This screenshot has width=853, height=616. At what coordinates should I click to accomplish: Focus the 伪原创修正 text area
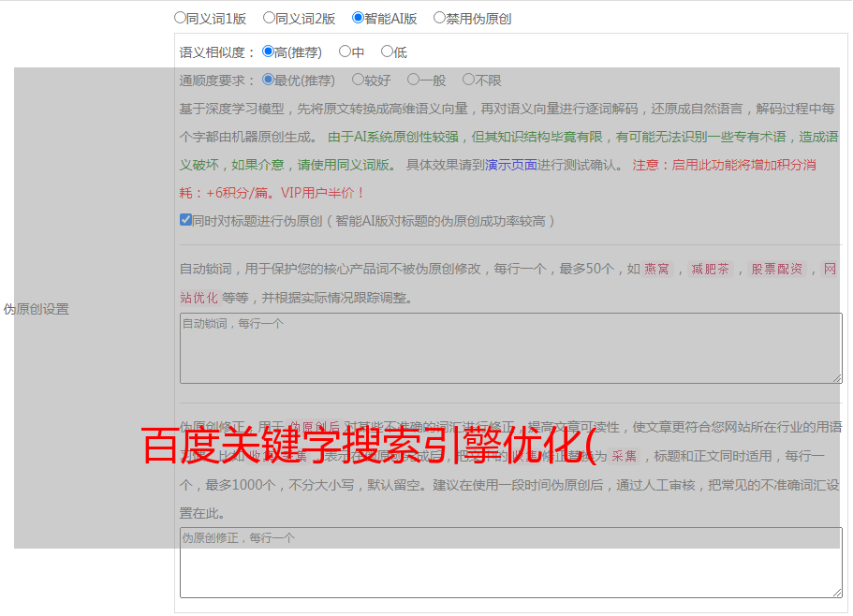click(x=511, y=563)
